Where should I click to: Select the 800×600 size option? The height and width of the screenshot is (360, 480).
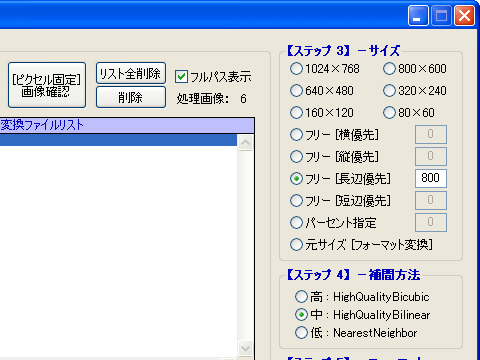tap(389, 69)
